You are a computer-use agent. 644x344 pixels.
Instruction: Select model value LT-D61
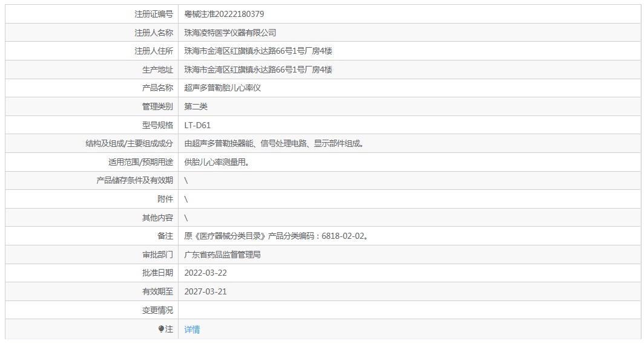tap(197, 126)
